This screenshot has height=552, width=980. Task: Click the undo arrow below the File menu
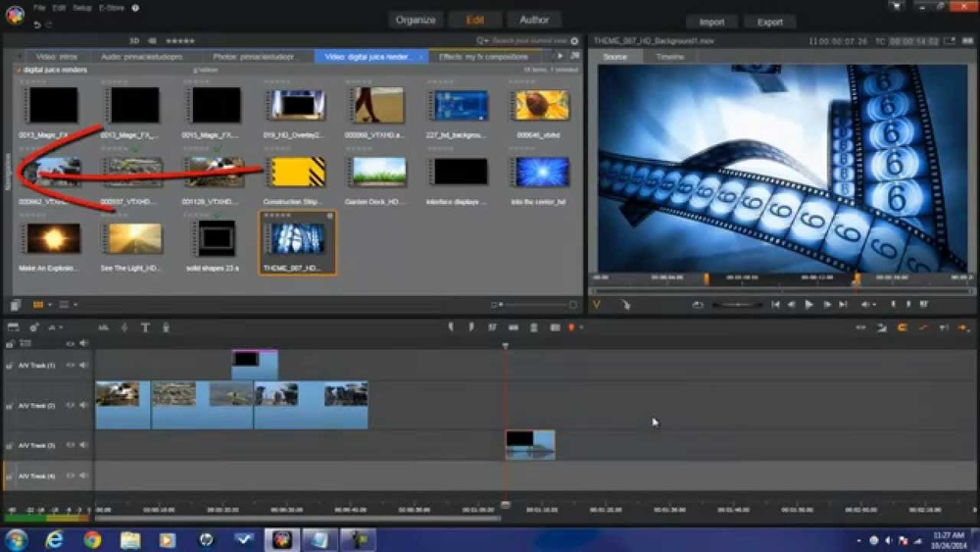pyautogui.click(x=37, y=25)
